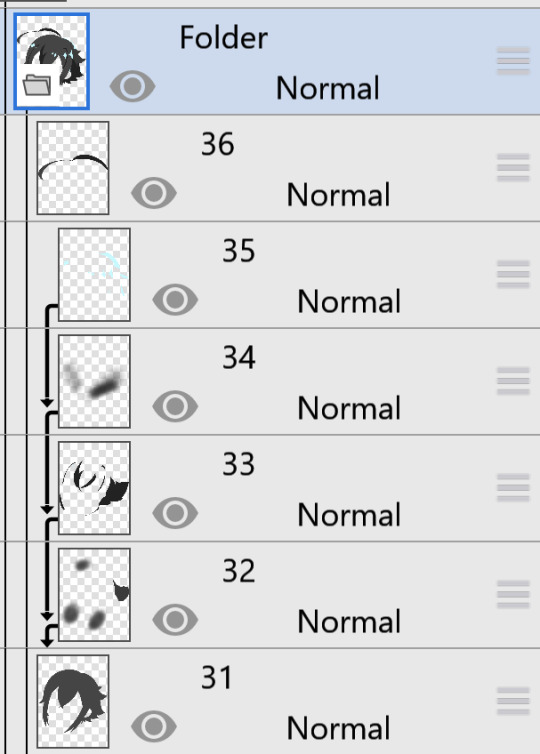Open blend mode Normal of layer 32

point(349,622)
